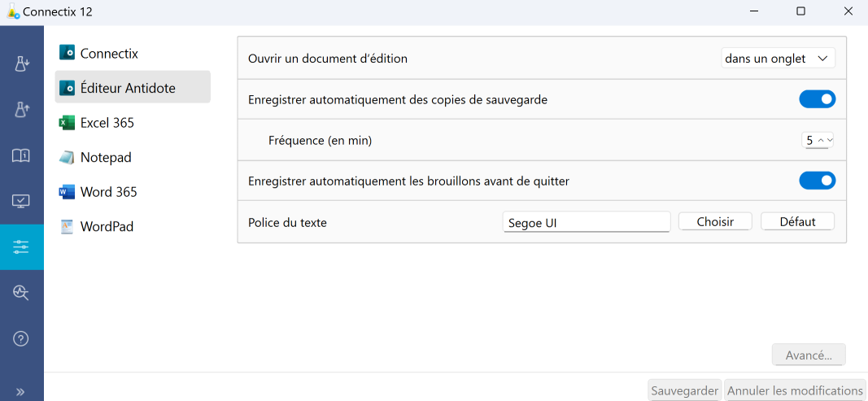
Task: Select Notepad in the application list
Action: coord(105,157)
